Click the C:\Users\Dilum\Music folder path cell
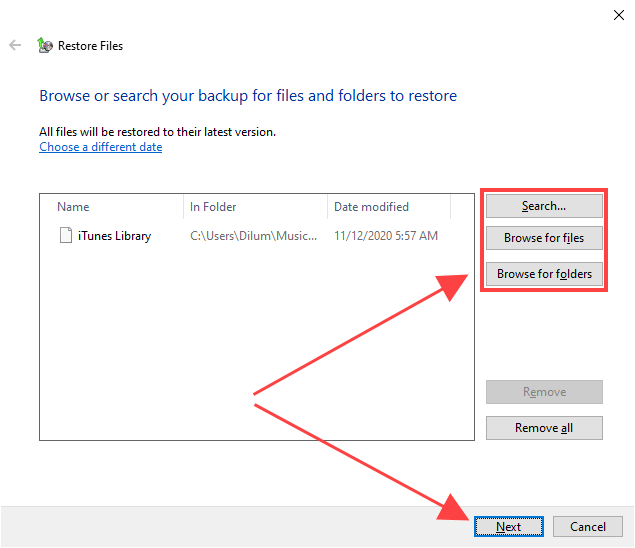This screenshot has height=548, width=635. [254, 236]
